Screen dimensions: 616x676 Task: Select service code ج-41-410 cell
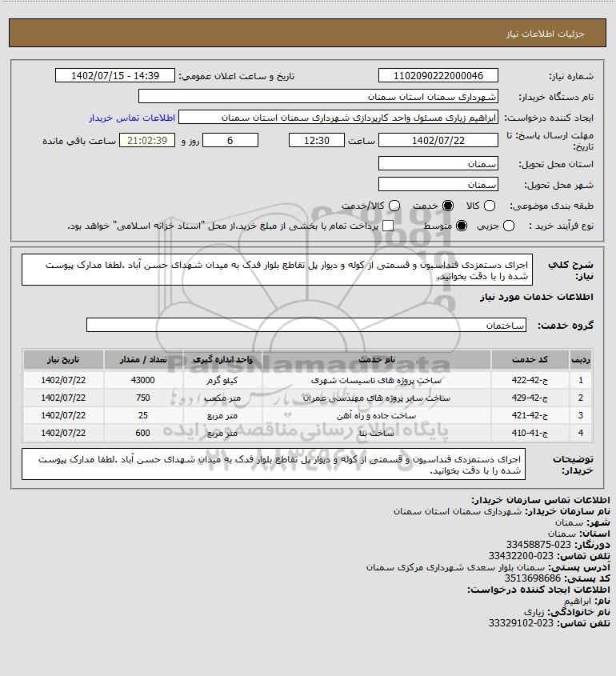[530, 433]
